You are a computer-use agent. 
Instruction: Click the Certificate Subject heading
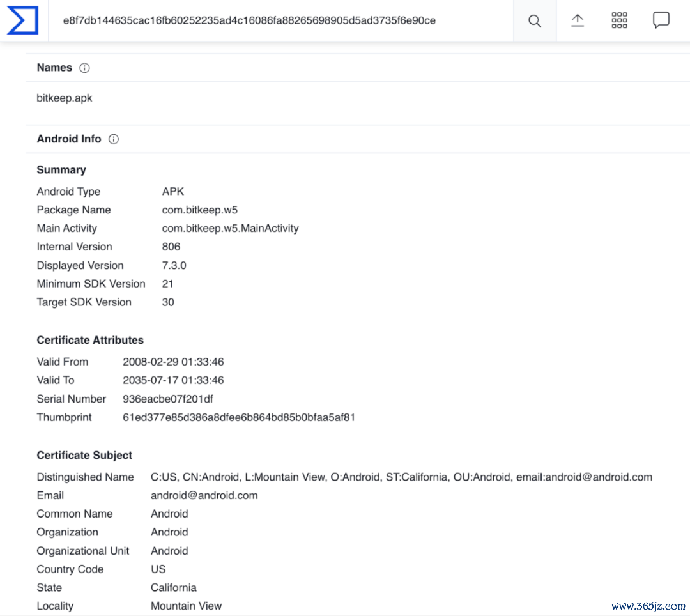[x=84, y=455]
